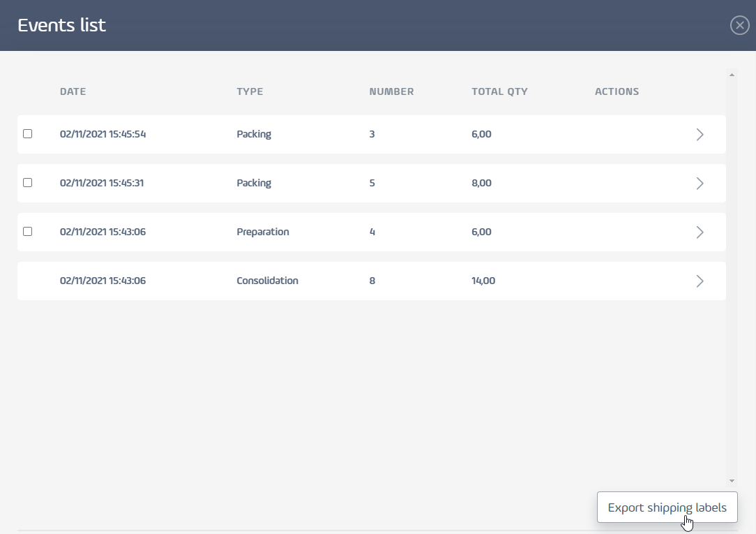This screenshot has height=534, width=756.
Task: Click the Events list title
Action: tap(61, 25)
